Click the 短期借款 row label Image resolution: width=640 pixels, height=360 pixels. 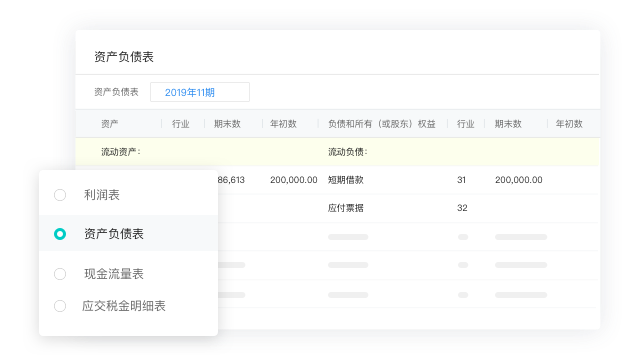pos(346,180)
